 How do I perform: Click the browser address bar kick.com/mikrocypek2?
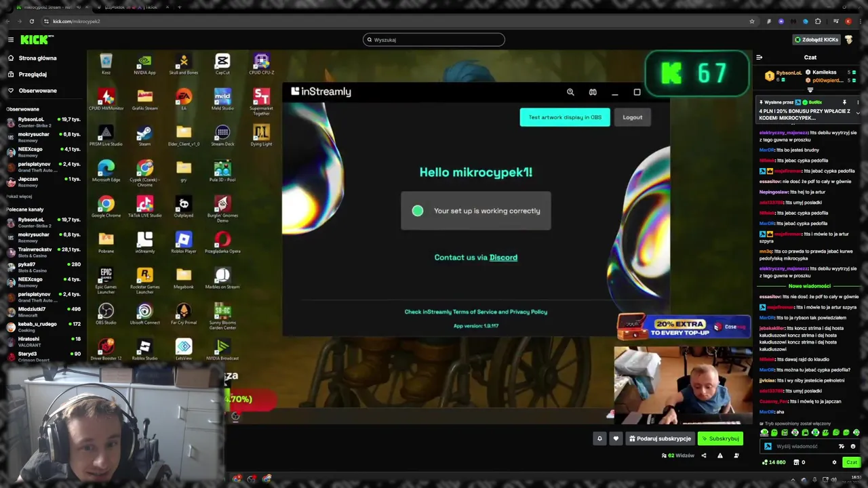point(400,21)
